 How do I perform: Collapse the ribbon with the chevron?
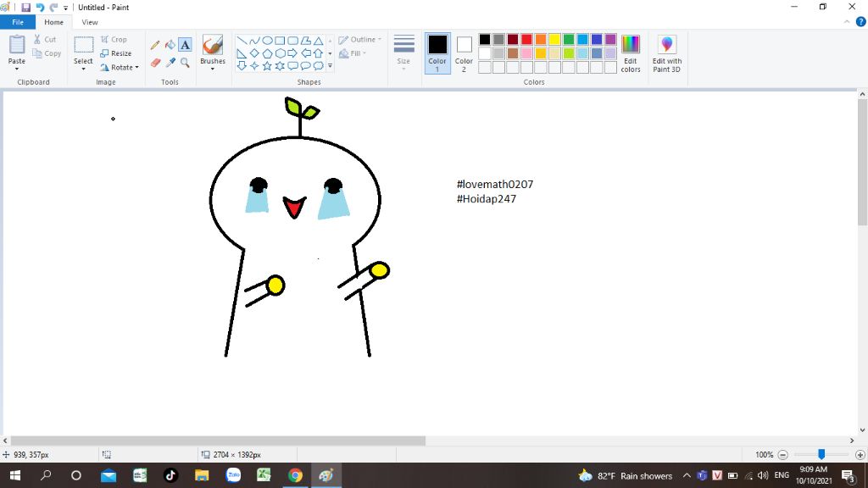(x=847, y=22)
